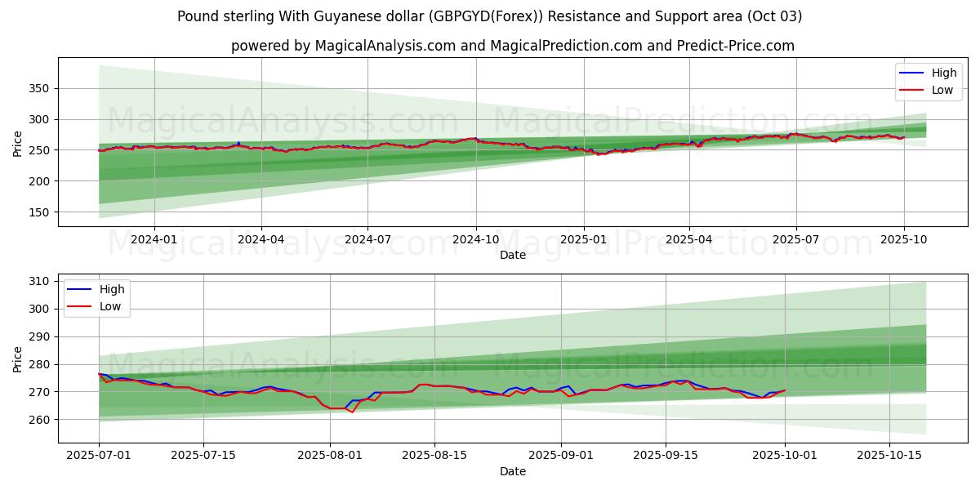Select the 2024-01 date tick on upper chart
Viewport: 980px width, 490px height.
(154, 239)
